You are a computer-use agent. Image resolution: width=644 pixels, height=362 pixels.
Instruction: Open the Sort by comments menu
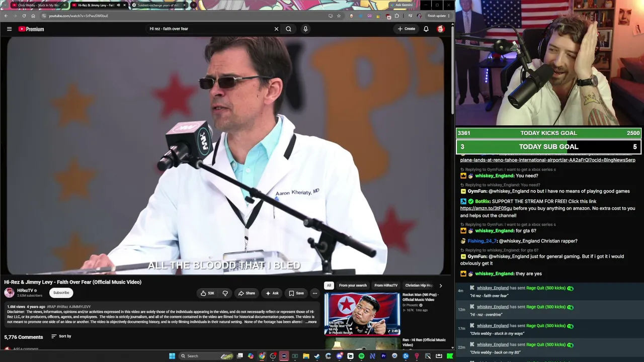pos(61,336)
